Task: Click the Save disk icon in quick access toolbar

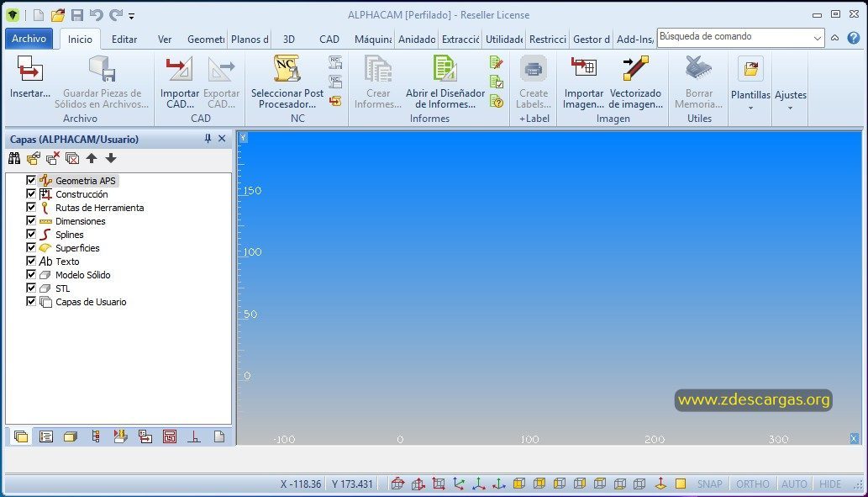Action: coord(77,15)
